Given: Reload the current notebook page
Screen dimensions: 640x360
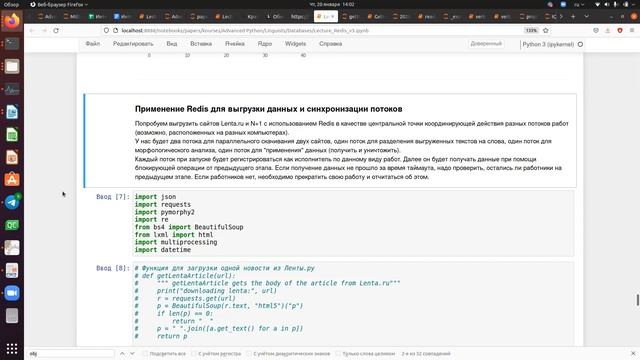Looking at the screenshot, I should pyautogui.click(x=56, y=31).
